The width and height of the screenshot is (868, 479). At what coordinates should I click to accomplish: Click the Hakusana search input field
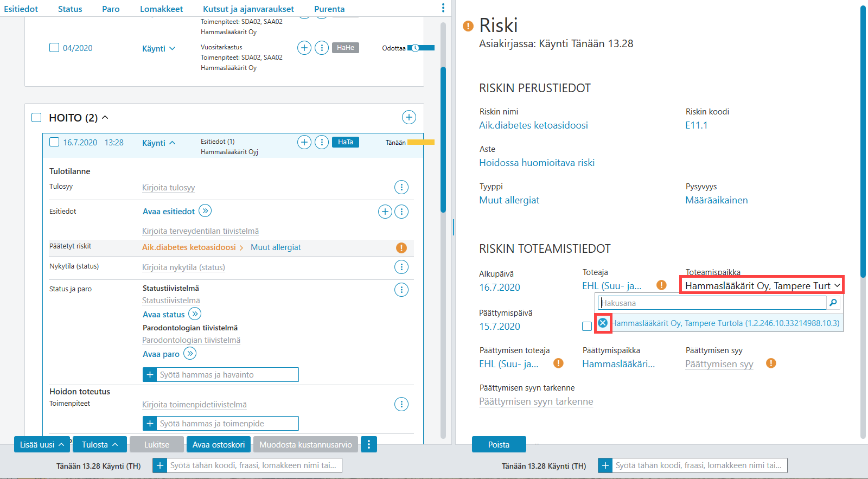712,303
